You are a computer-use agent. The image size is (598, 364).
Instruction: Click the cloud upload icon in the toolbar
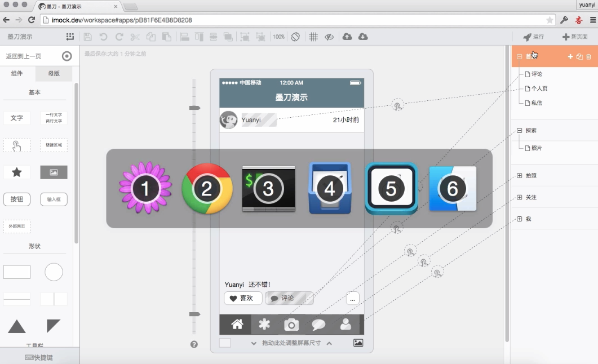(x=347, y=37)
